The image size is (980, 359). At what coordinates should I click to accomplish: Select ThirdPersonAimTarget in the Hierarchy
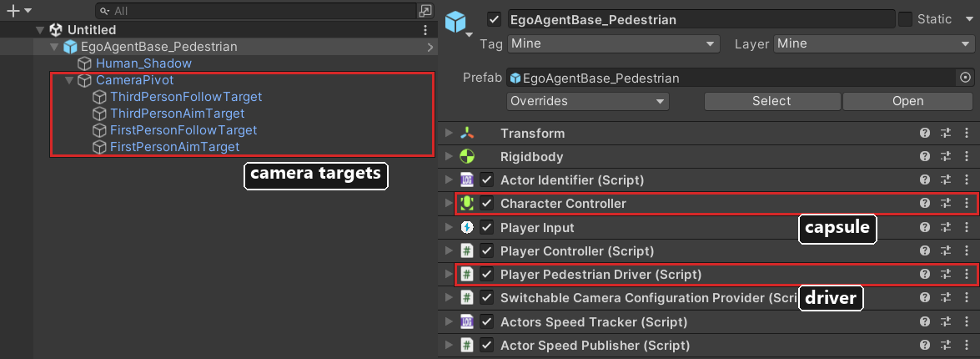pos(177,114)
